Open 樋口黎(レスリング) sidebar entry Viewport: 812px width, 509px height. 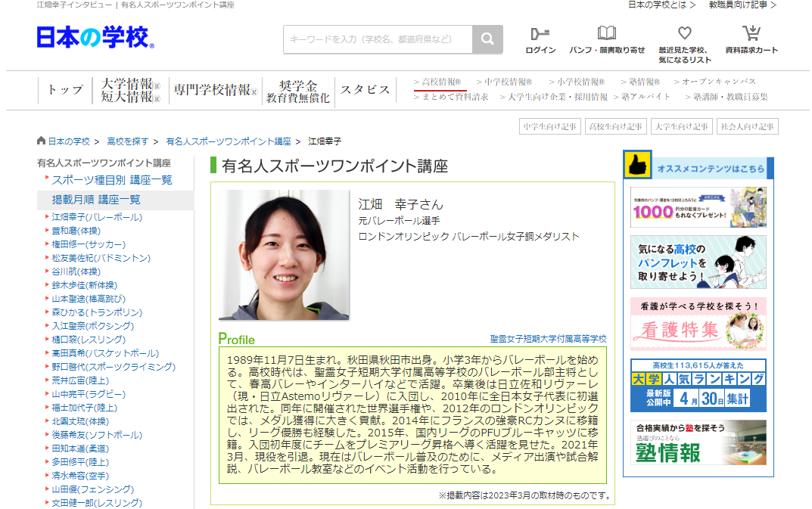(89, 340)
